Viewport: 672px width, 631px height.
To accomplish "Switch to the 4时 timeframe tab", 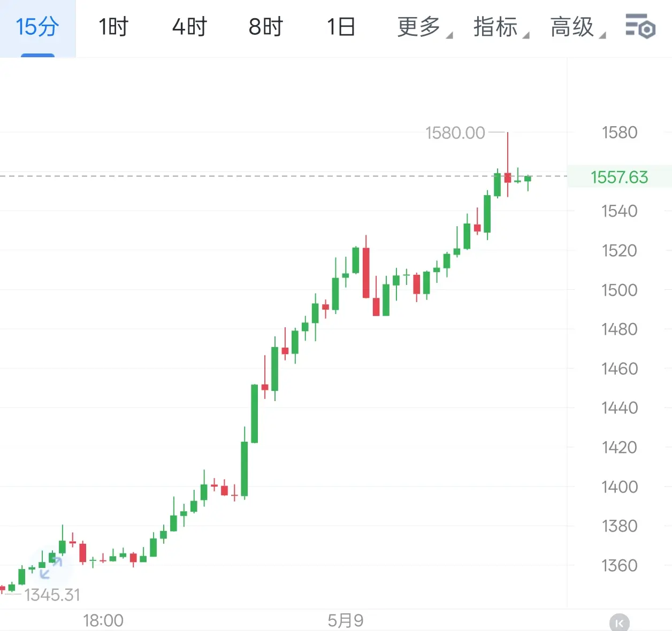I will pos(189,27).
